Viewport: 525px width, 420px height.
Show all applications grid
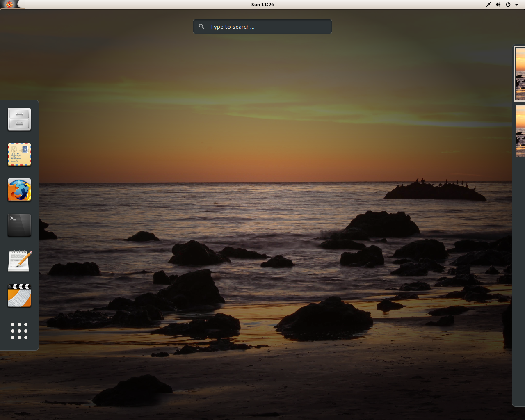pos(19,331)
